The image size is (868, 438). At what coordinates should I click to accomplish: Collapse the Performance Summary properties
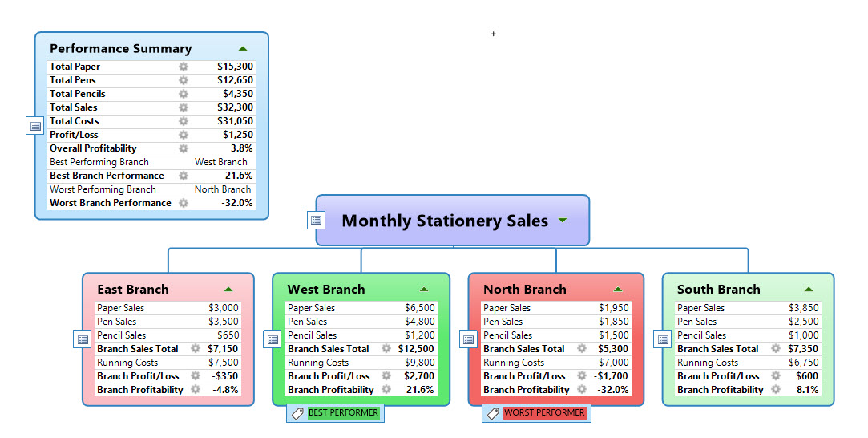tap(243, 49)
